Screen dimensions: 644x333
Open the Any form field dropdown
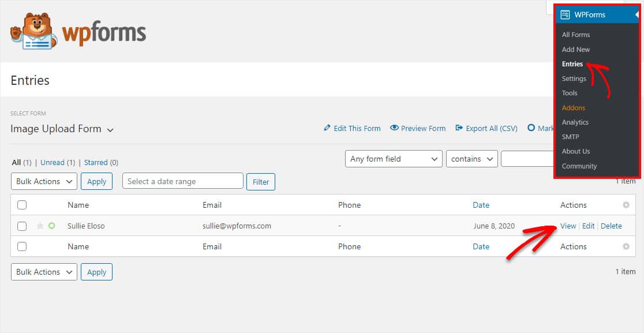click(x=394, y=159)
